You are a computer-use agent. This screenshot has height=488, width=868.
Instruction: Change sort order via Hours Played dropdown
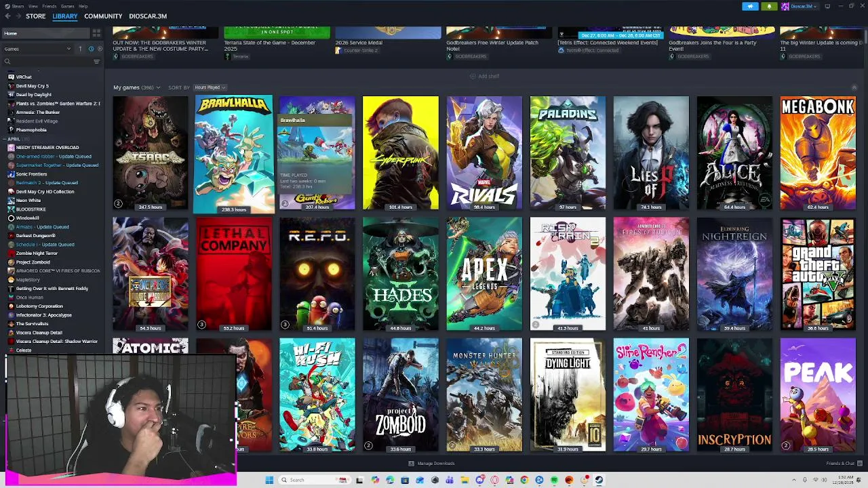click(x=210, y=87)
